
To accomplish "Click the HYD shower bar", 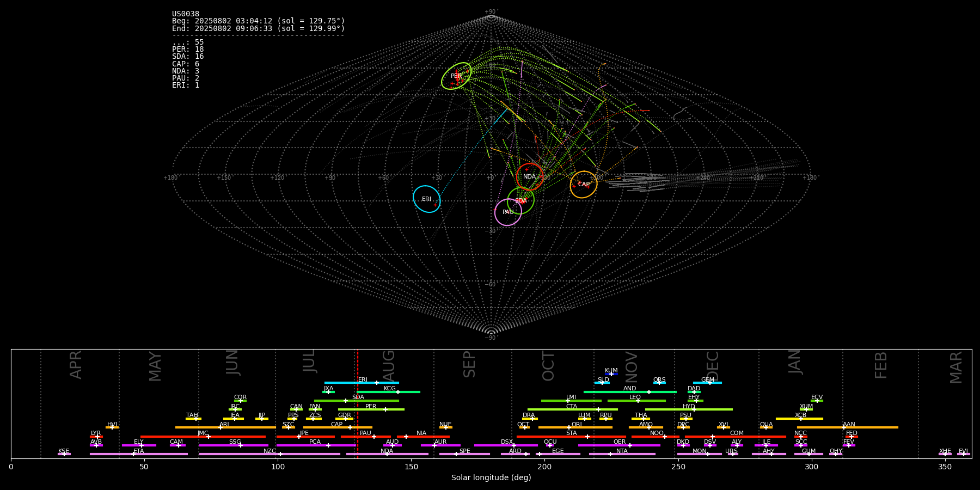I will tap(689, 409).
